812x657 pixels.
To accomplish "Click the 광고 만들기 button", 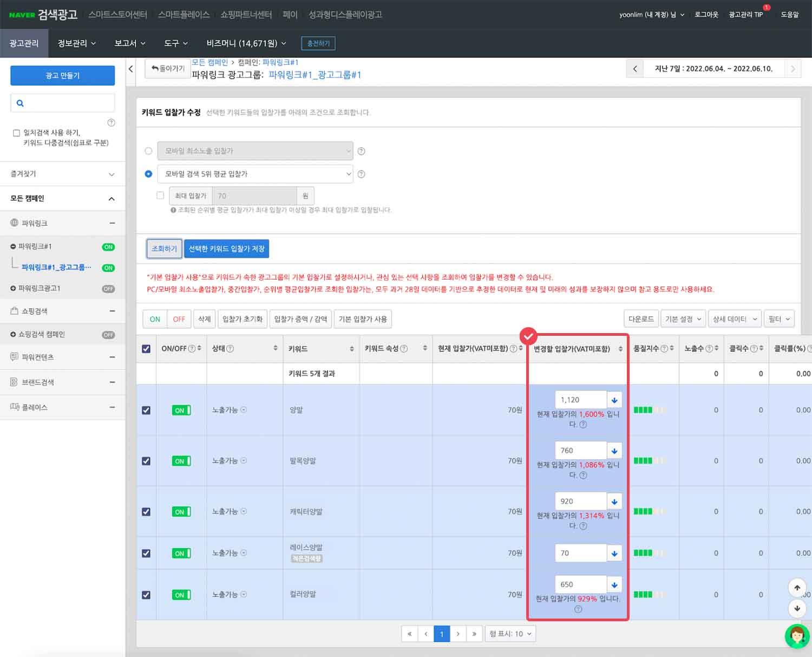I will (x=62, y=75).
